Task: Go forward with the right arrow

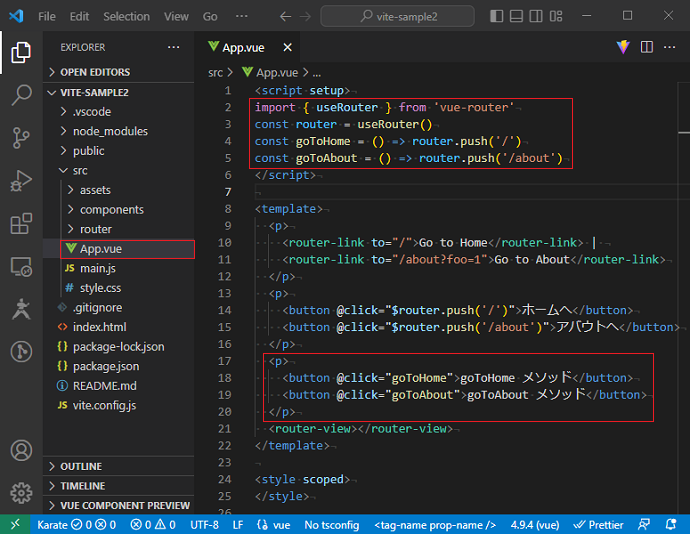Action: (x=305, y=17)
